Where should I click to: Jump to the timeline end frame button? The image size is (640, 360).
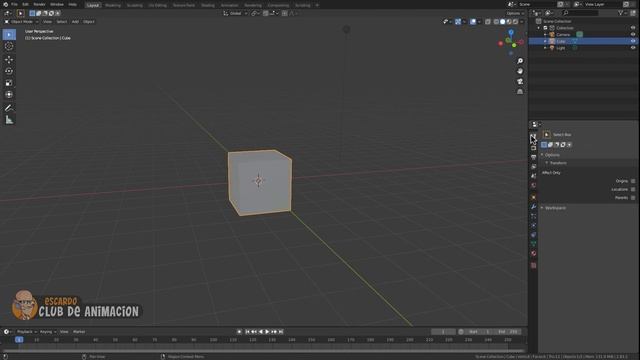coord(281,332)
